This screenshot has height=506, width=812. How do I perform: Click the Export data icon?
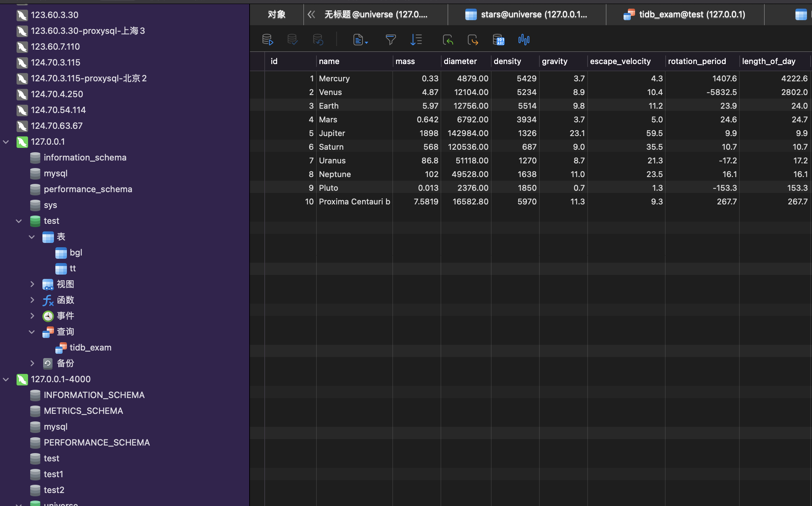click(473, 40)
